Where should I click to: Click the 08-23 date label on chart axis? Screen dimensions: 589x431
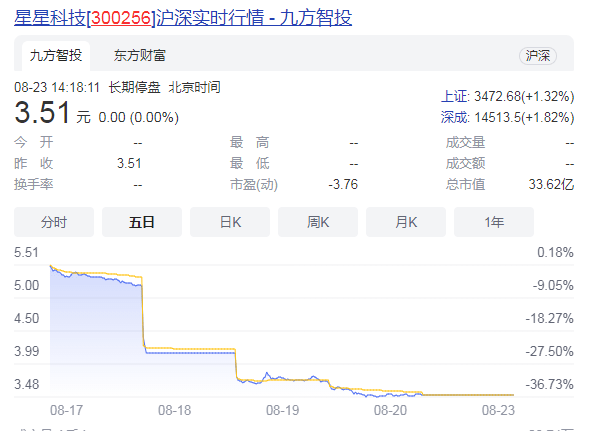coord(498,410)
